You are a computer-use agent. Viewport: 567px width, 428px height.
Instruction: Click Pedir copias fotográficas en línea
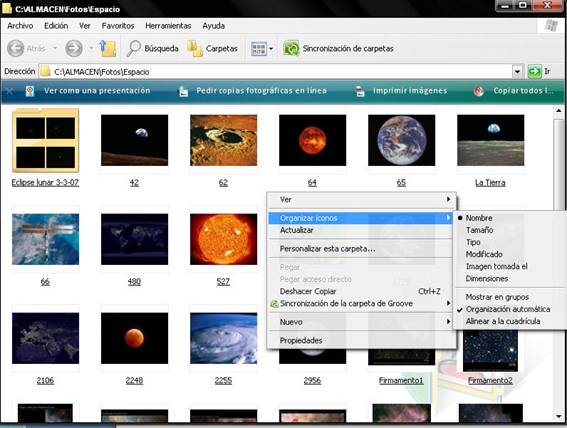[x=261, y=91]
